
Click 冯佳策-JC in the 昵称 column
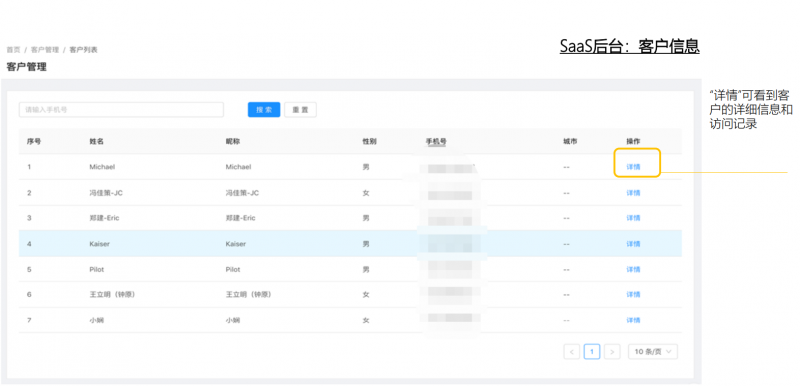242,193
